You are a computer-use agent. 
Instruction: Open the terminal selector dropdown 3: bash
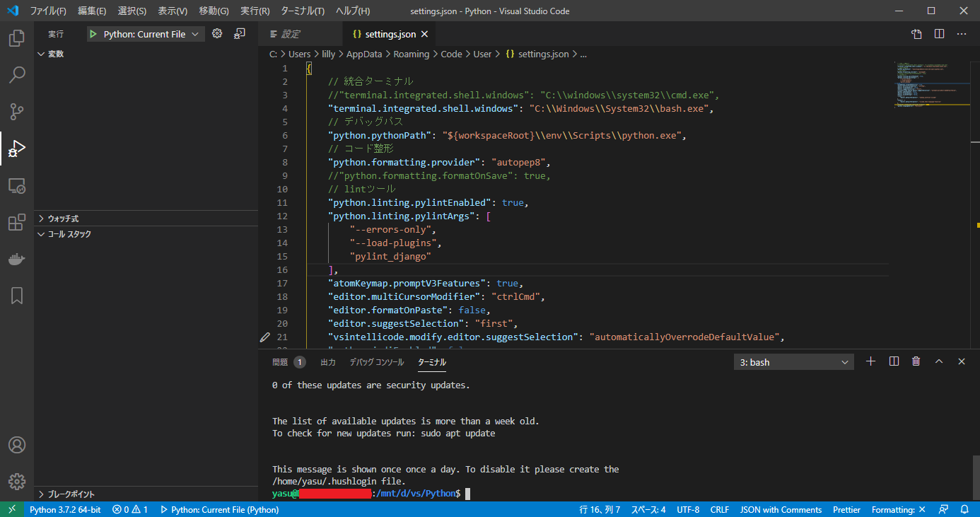(x=794, y=362)
